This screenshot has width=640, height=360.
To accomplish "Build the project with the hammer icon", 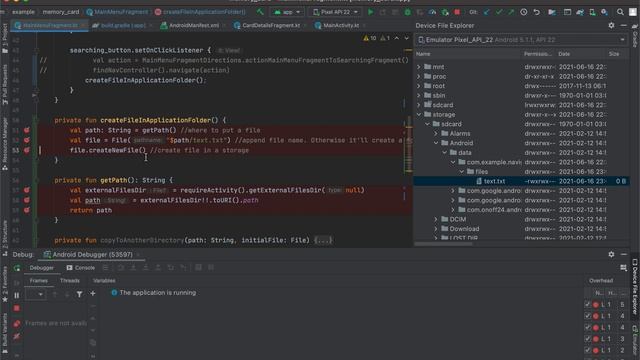I will point(260,12).
